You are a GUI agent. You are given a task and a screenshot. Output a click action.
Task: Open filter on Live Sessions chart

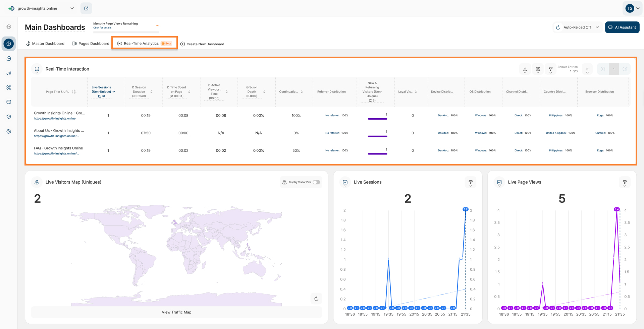pyautogui.click(x=471, y=182)
